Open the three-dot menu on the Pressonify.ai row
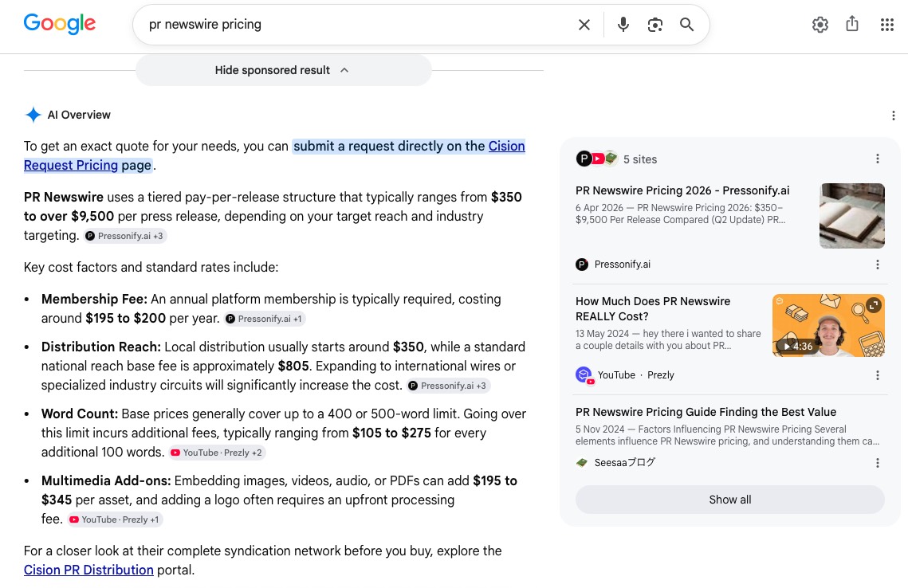This screenshot has width=908, height=588. click(x=878, y=265)
